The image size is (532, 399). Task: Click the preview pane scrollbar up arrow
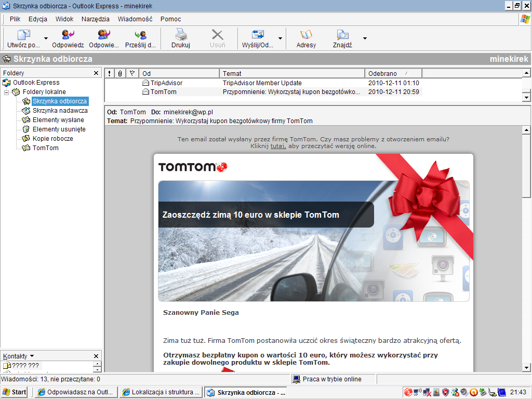point(526,130)
